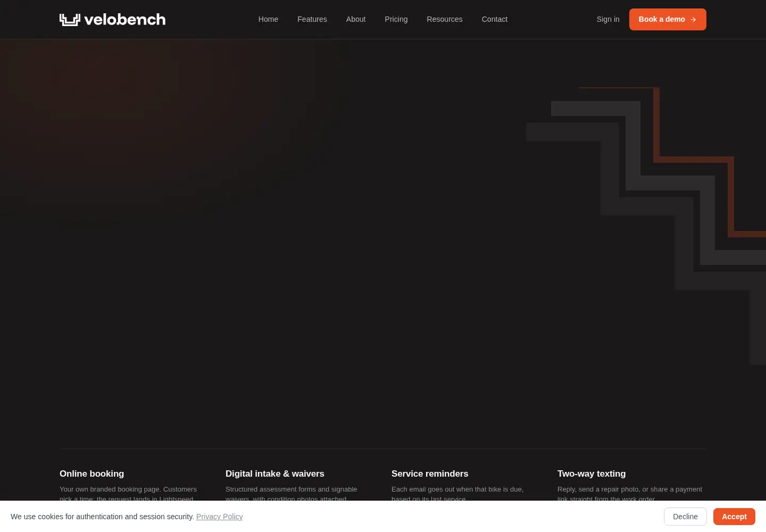Click the velobench wordmark

click(125, 20)
